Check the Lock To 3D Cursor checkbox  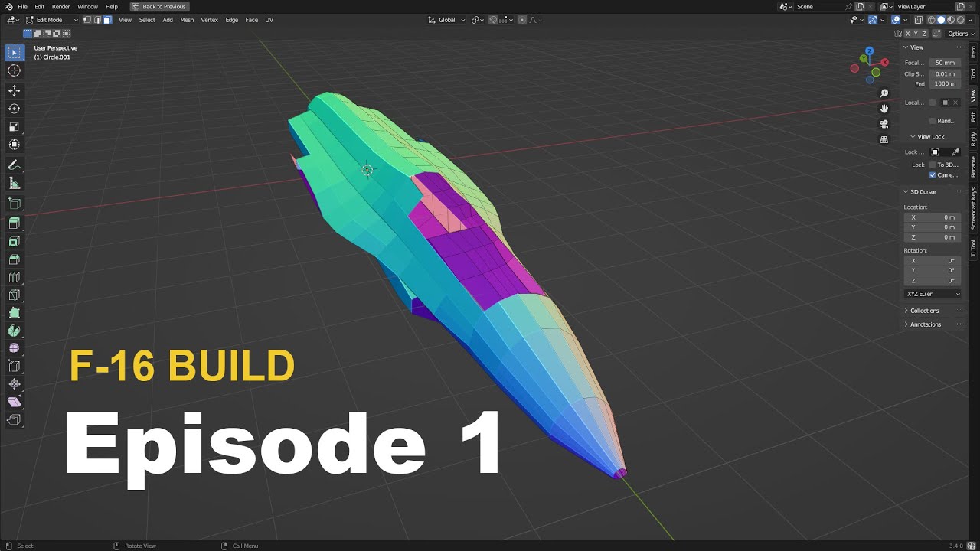point(933,165)
